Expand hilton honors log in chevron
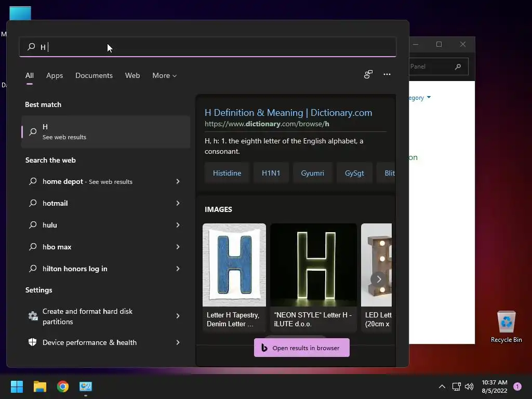This screenshot has height=399, width=532. pyautogui.click(x=178, y=269)
